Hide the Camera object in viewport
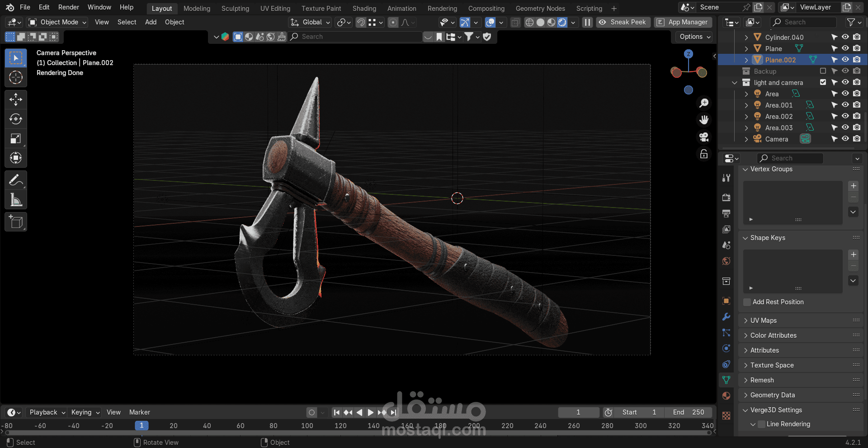The width and height of the screenshot is (868, 448). pyautogui.click(x=845, y=139)
